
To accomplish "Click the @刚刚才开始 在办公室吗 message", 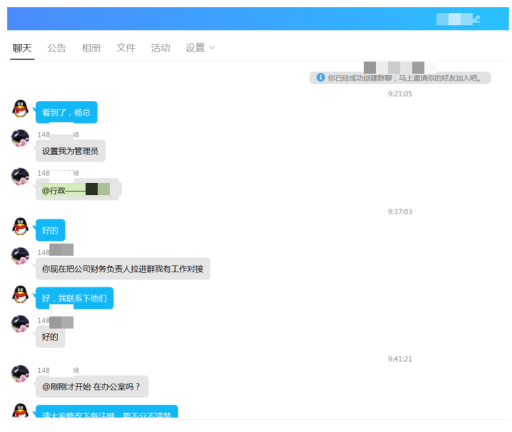I will [92, 387].
